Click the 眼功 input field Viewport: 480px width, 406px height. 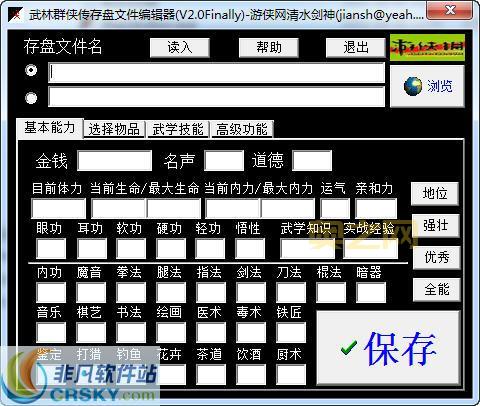click(51, 249)
